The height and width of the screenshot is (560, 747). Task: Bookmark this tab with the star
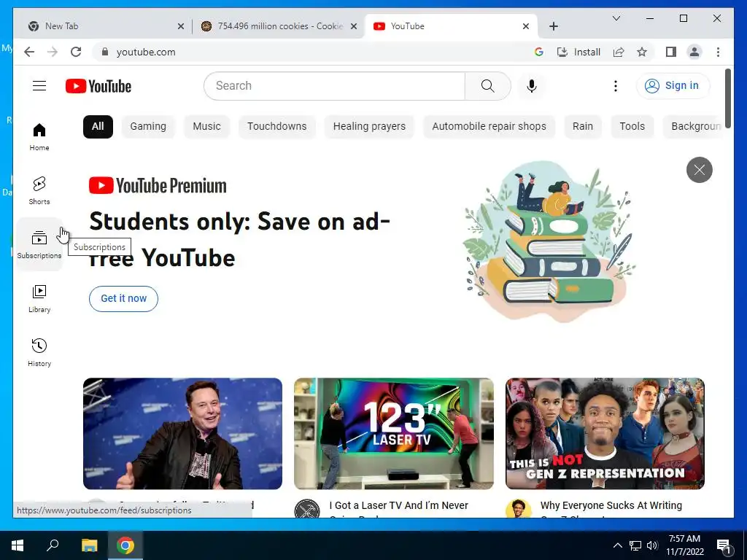point(642,52)
